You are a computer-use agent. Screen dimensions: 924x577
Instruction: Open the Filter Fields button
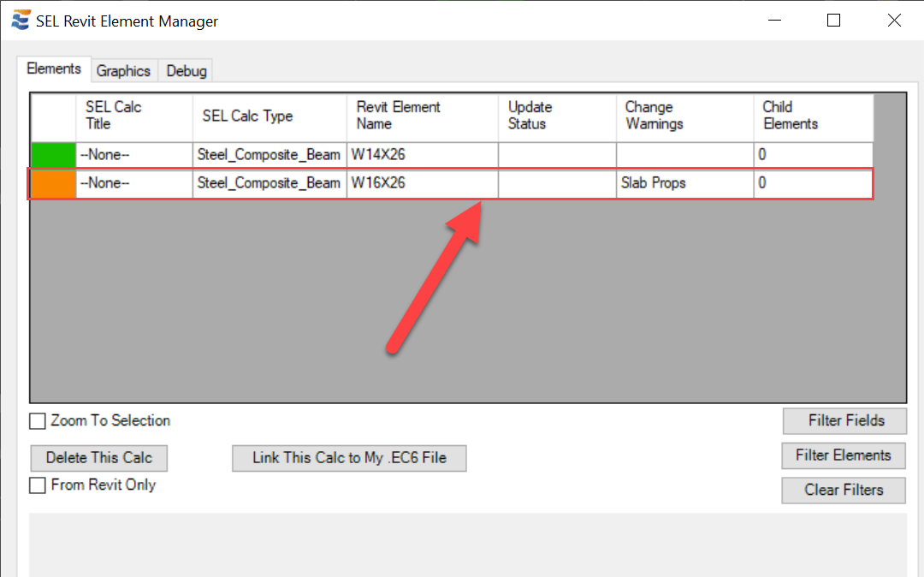coord(845,420)
